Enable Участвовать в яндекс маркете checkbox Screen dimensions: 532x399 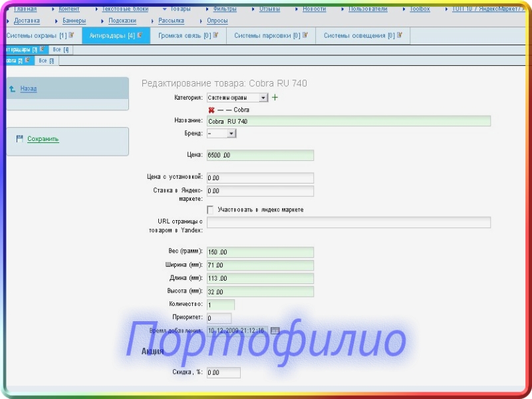point(210,209)
